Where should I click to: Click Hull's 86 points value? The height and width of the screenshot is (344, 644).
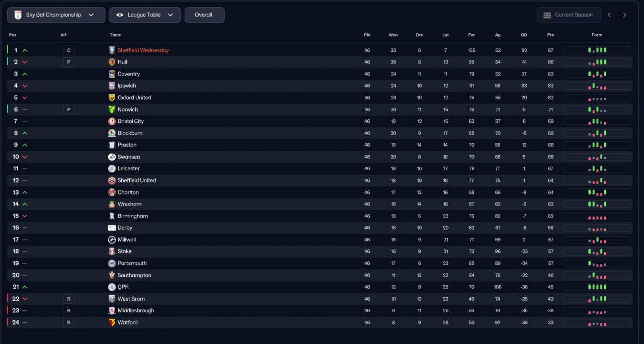(550, 62)
